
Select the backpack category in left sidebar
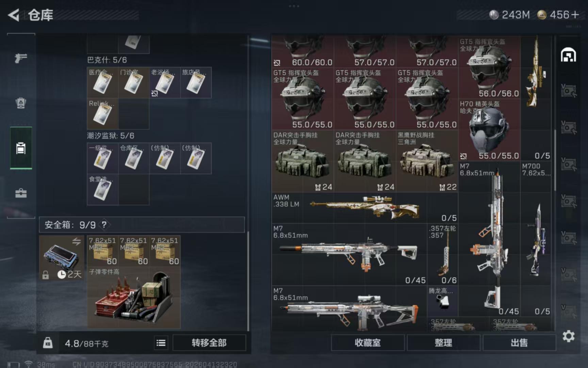21,103
